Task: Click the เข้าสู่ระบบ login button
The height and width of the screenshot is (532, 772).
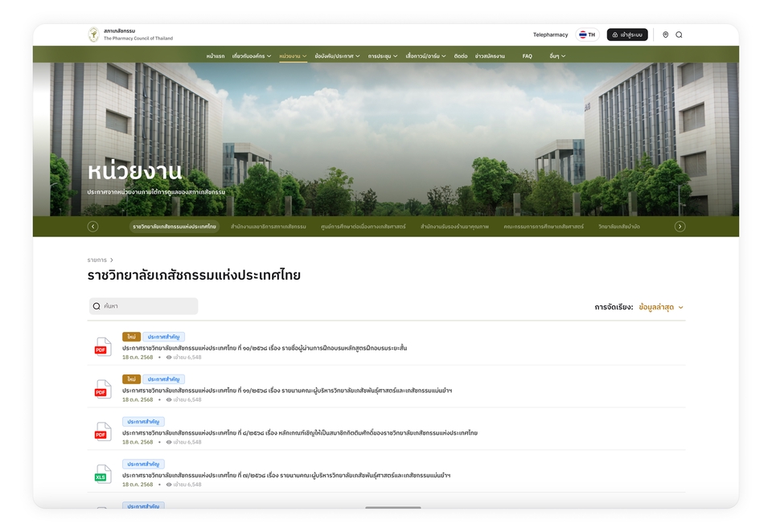Action: [x=627, y=35]
